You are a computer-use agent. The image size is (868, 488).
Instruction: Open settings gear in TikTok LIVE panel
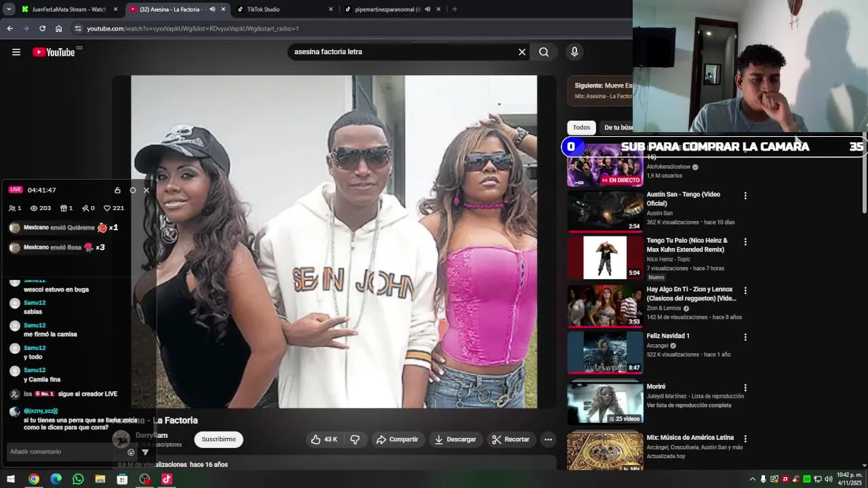point(133,190)
